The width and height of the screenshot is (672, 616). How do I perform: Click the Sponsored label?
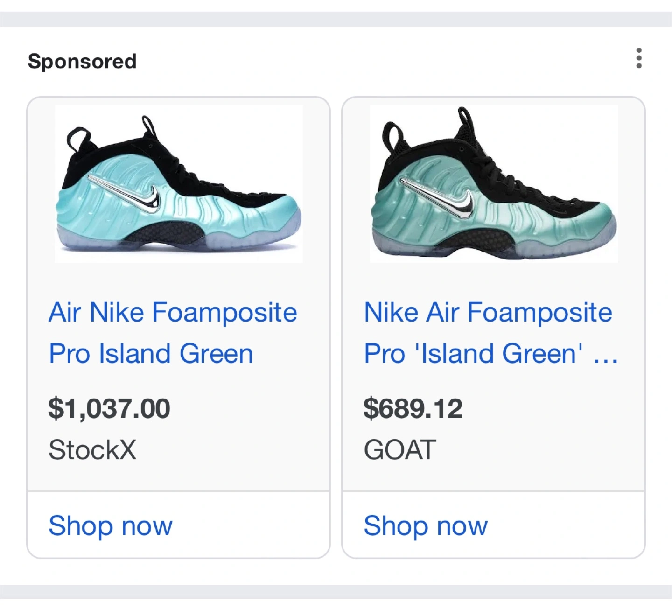[82, 61]
